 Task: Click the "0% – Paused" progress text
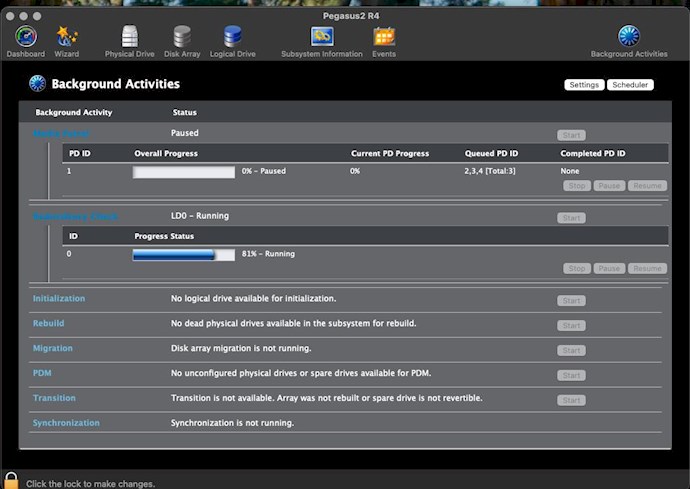(264, 171)
